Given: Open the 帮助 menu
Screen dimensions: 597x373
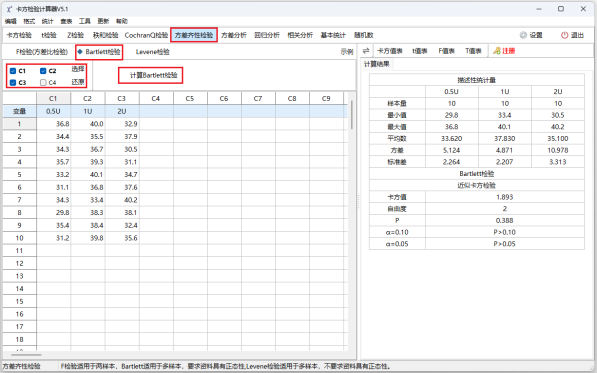Looking at the screenshot, I should [x=122, y=21].
